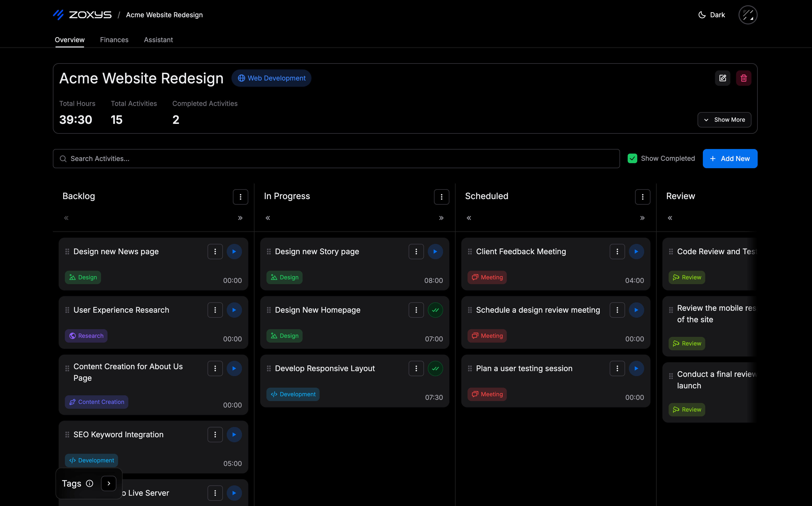Focus the Search Activities field
Screen dimensions: 812x506
click(336, 158)
